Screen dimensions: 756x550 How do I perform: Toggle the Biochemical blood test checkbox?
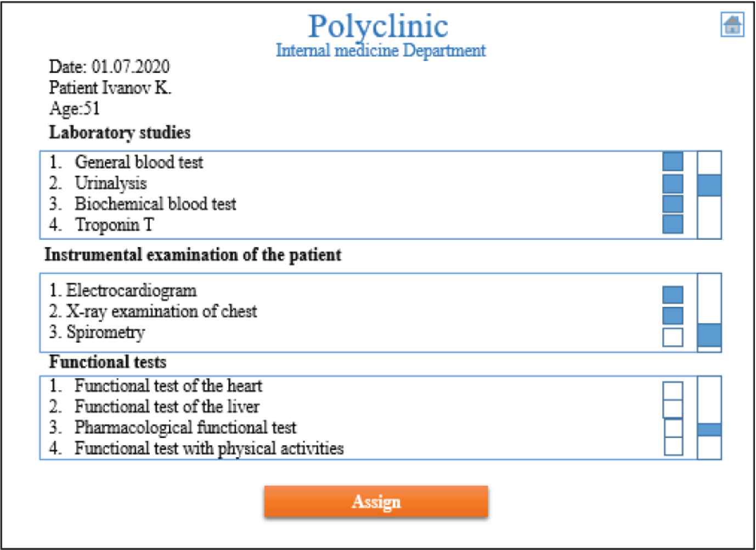[673, 204]
